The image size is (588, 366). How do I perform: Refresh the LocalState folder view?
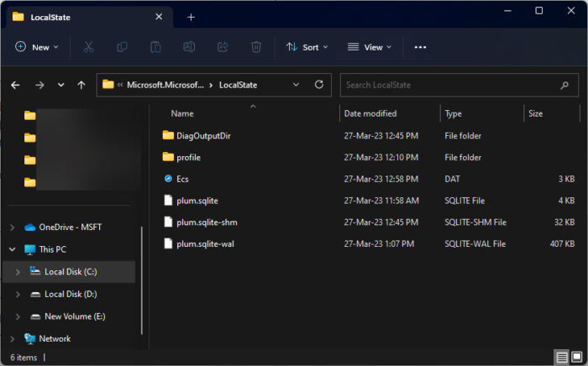pyautogui.click(x=318, y=85)
